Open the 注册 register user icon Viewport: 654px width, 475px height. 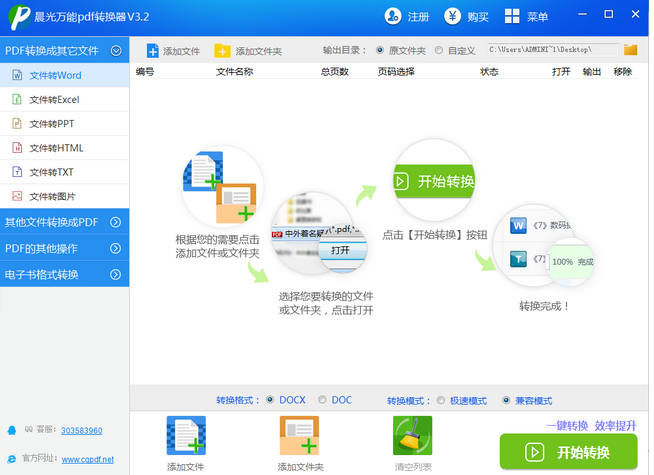[x=392, y=17]
